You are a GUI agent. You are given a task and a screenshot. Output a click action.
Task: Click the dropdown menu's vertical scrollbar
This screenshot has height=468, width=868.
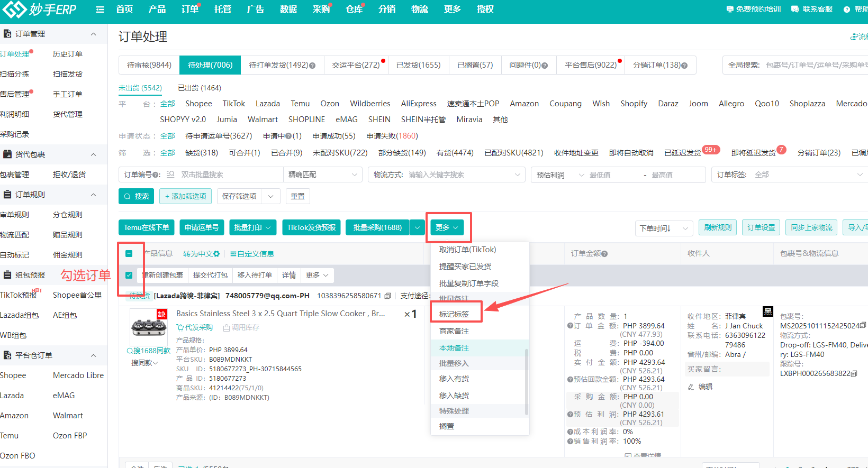pos(526,381)
